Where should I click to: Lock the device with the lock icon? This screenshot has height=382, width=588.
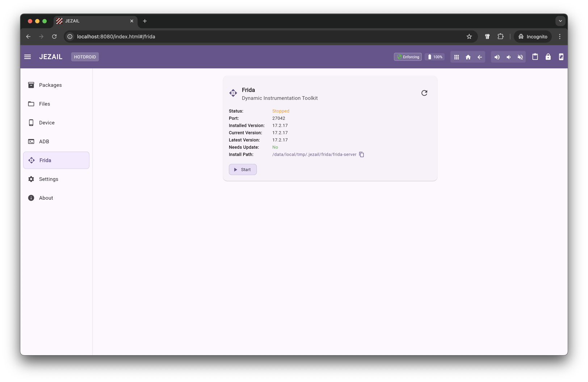(x=548, y=57)
